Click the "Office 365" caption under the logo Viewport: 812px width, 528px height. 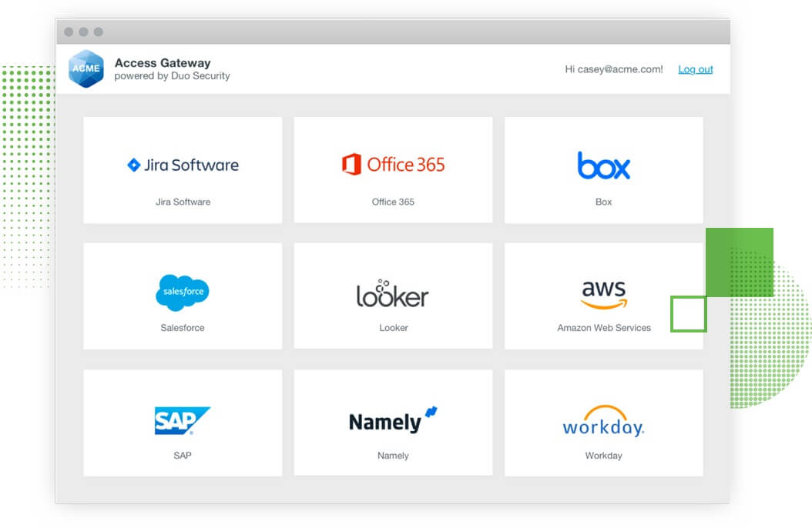(393, 202)
